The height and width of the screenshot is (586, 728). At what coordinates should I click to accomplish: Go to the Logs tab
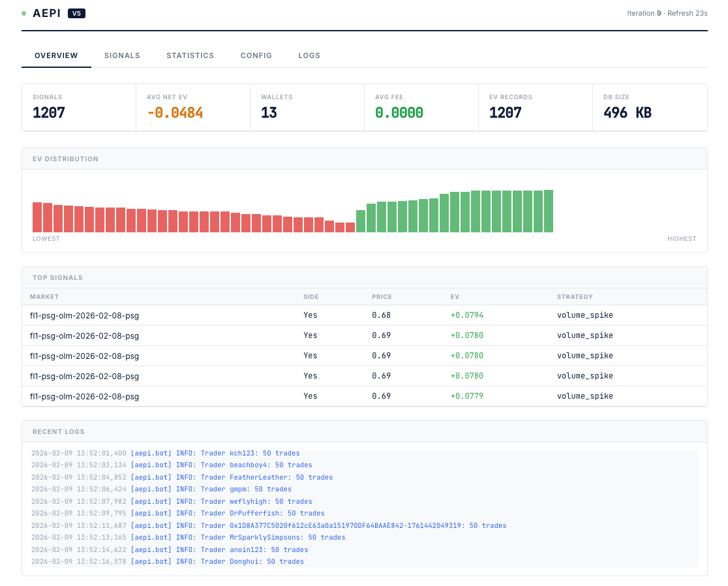point(309,55)
